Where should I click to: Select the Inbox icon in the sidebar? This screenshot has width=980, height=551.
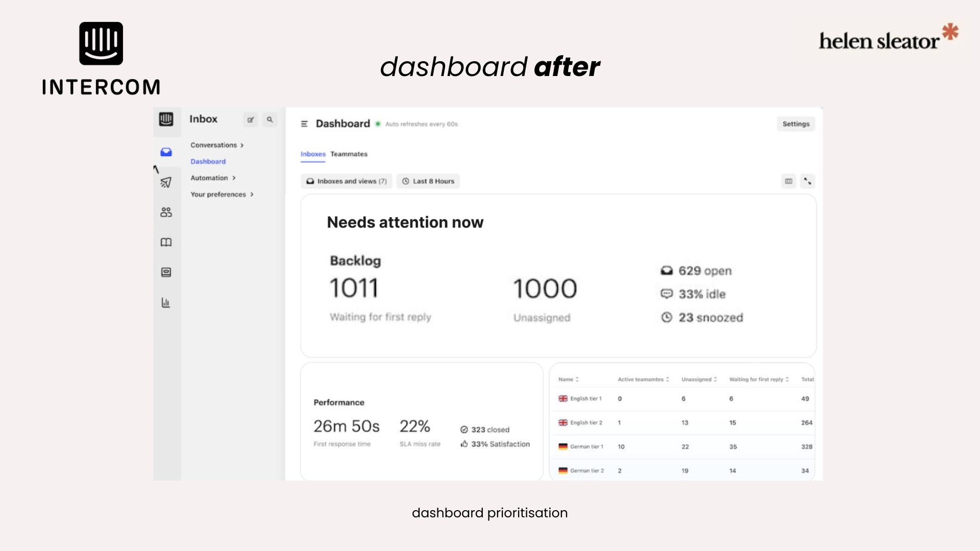tap(166, 152)
